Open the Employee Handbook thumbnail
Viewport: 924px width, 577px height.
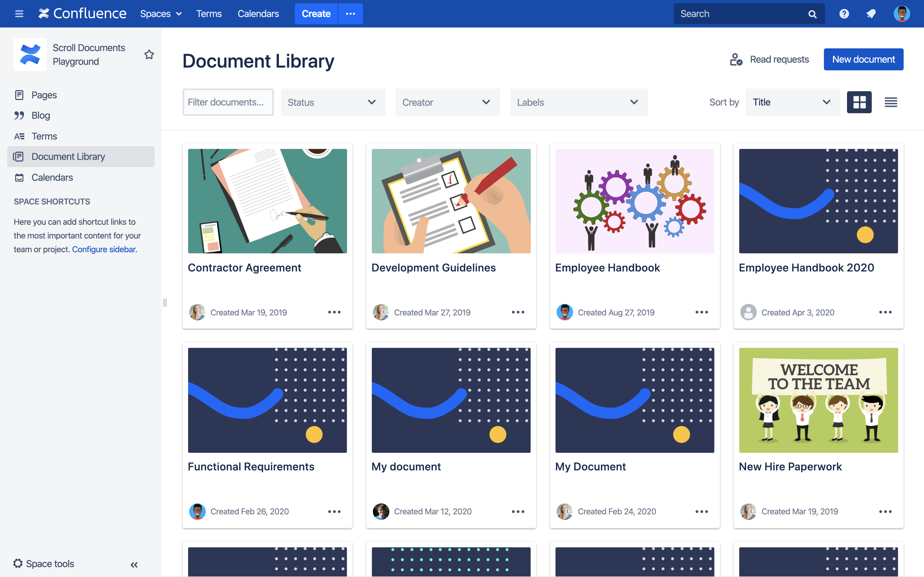tap(635, 201)
